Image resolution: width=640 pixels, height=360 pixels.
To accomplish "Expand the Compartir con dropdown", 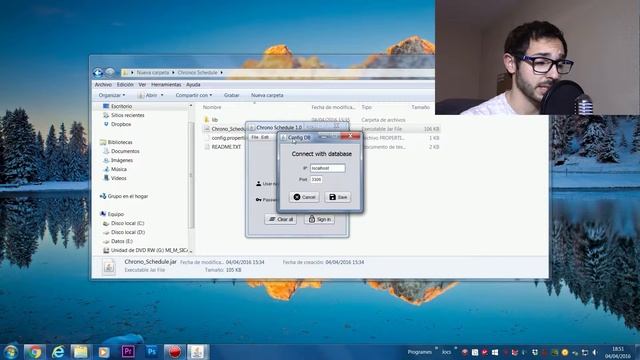I will (194, 95).
